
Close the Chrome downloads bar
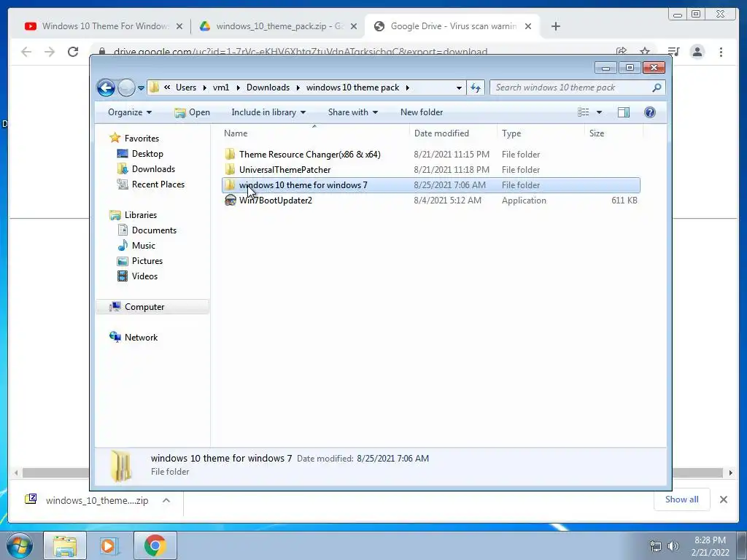click(x=723, y=499)
